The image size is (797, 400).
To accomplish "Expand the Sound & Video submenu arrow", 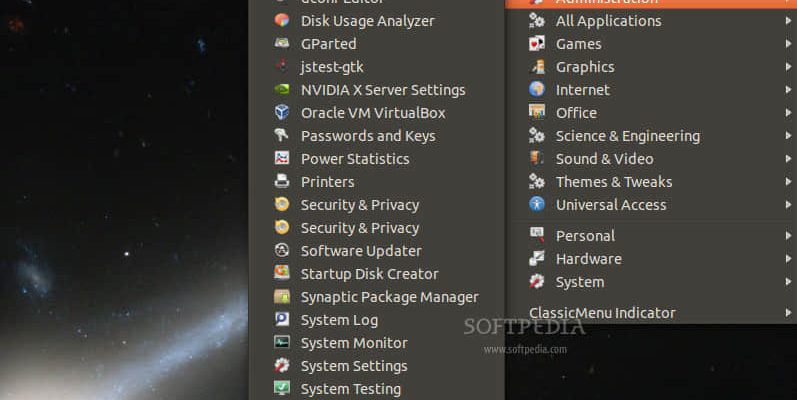I will [x=788, y=159].
